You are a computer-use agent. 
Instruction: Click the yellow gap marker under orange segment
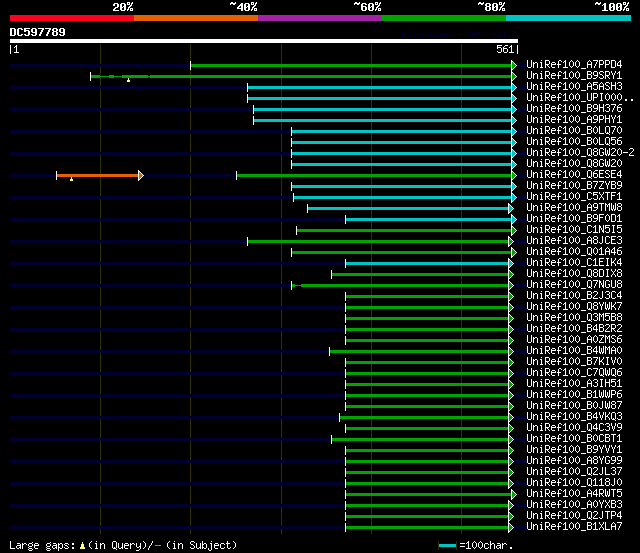pyautogui.click(x=71, y=179)
